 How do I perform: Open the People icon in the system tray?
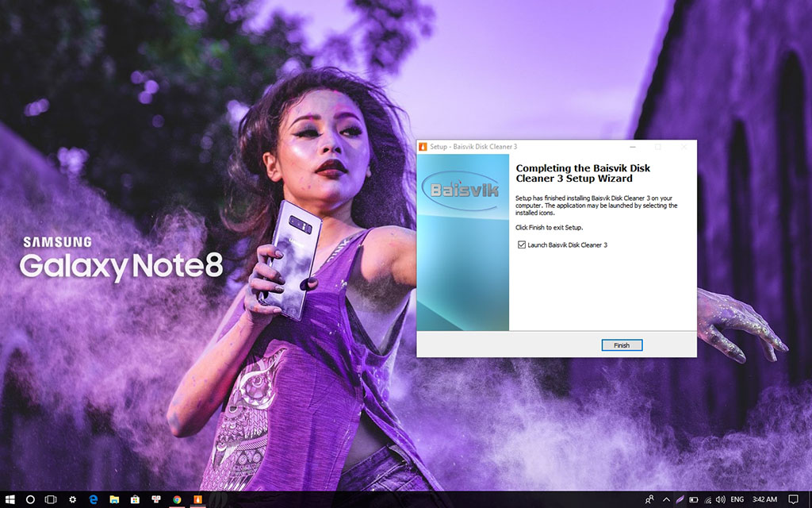tap(649, 500)
